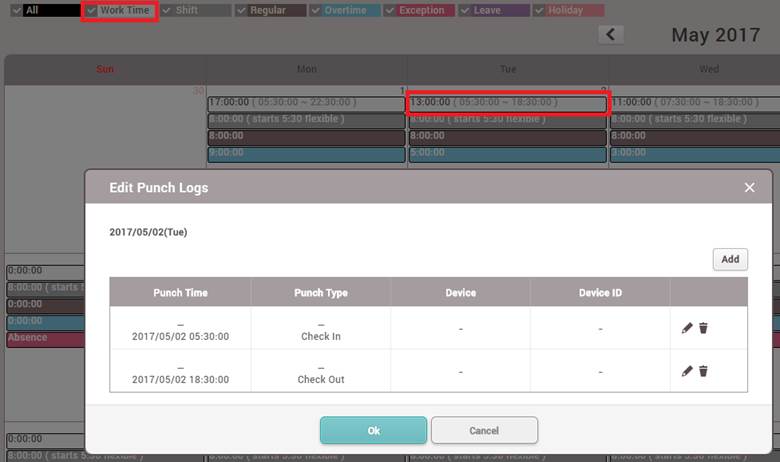Select Tuesday 13:00:00 work time entry

click(507, 103)
